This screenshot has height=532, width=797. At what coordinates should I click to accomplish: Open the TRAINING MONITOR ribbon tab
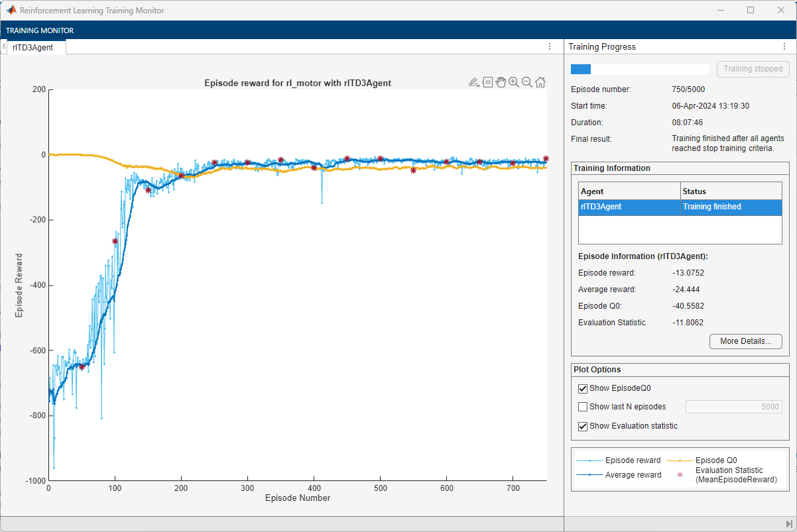point(40,30)
